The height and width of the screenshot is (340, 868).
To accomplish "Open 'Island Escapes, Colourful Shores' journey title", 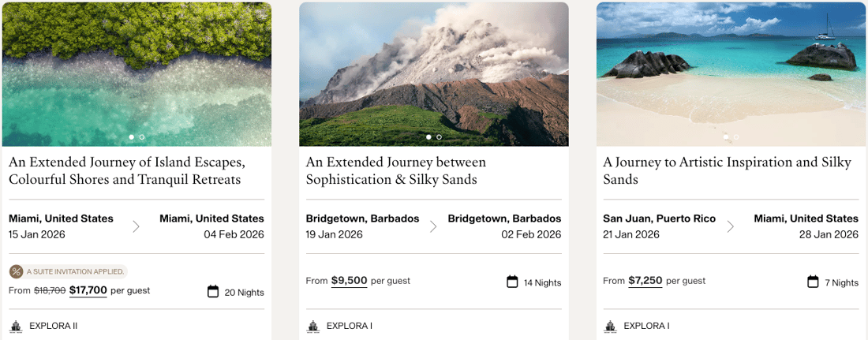I will (x=127, y=170).
